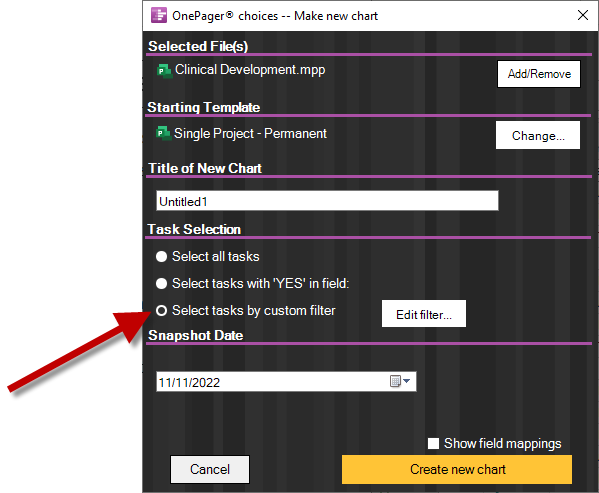Close the OnePager choices dialog
Screen dimensions: 599x493
[x=583, y=15]
